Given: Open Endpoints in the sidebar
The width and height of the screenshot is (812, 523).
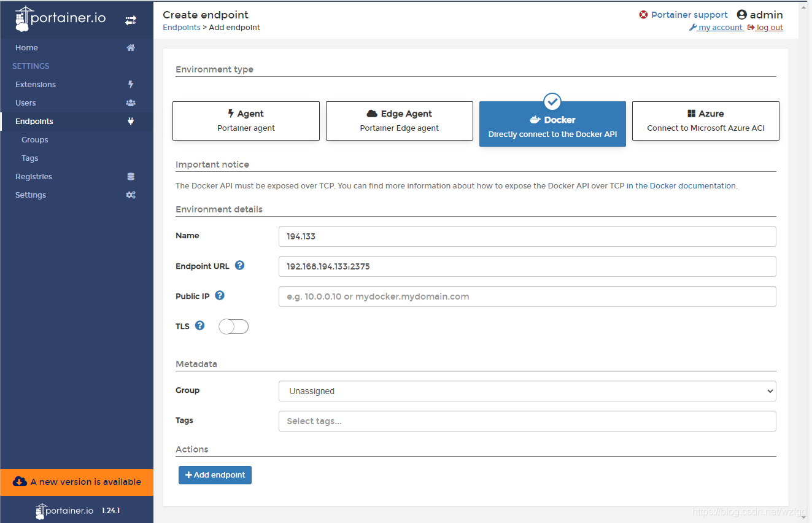Looking at the screenshot, I should tap(77, 121).
